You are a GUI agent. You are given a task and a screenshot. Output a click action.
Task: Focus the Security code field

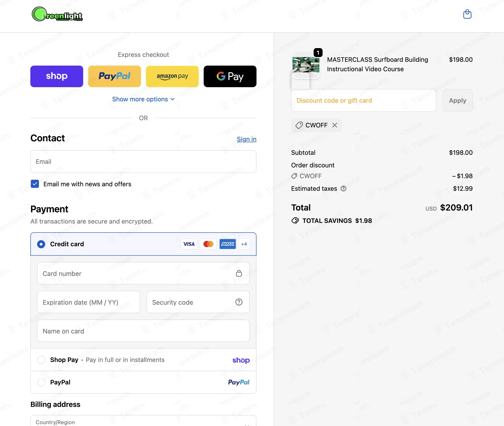coord(198,302)
